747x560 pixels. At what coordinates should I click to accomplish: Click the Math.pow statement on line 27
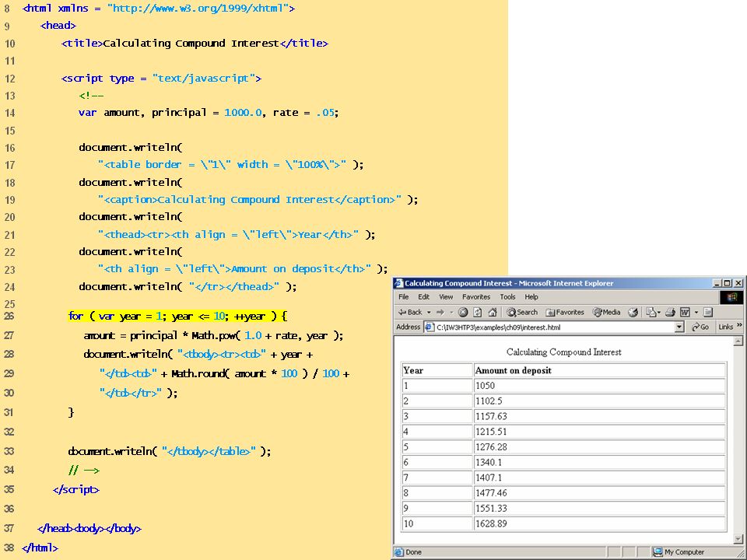point(213,336)
